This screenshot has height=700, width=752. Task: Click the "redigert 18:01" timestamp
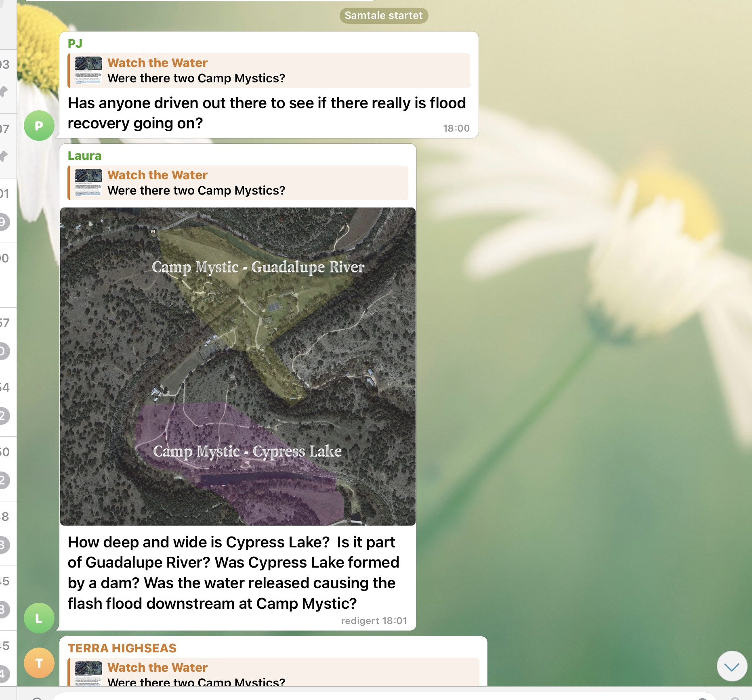(x=374, y=620)
